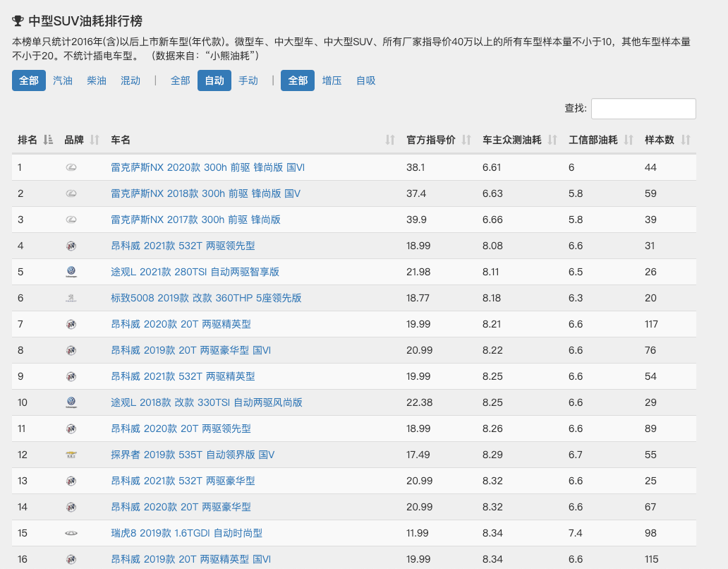The image size is (728, 569).
Task: Click the Buick logo in rank 11 row
Action: [x=71, y=429]
